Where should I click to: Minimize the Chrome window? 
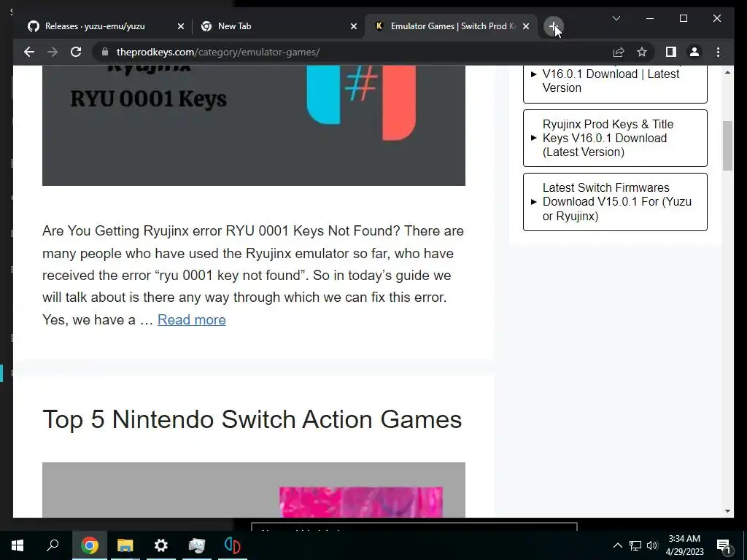coord(650,18)
